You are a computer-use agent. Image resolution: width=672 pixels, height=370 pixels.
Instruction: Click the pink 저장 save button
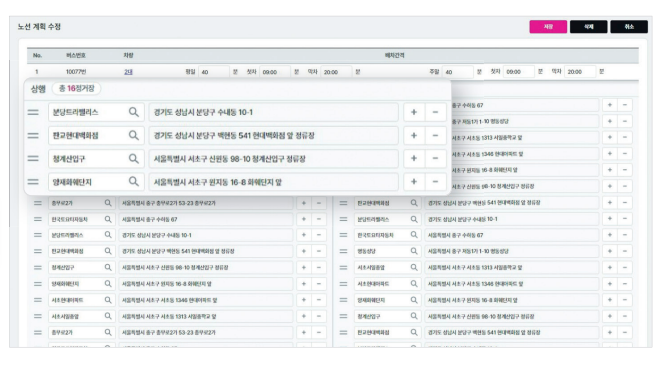tap(548, 27)
